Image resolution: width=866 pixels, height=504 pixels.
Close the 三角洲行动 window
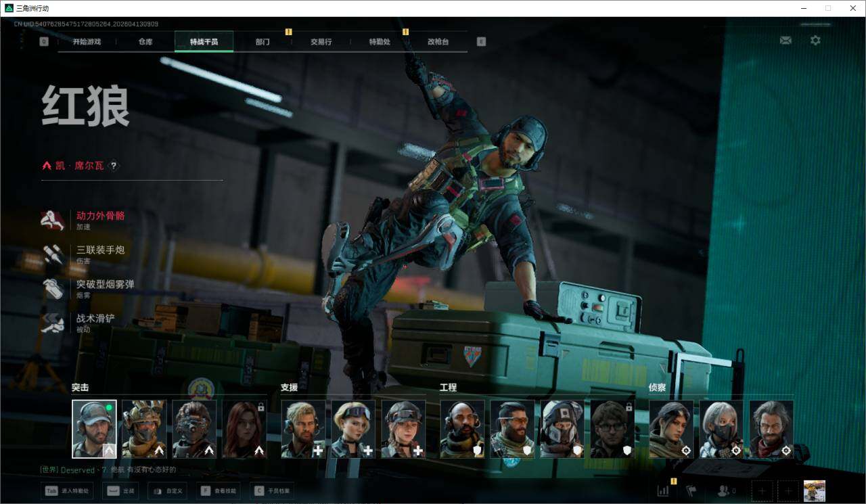click(x=852, y=8)
